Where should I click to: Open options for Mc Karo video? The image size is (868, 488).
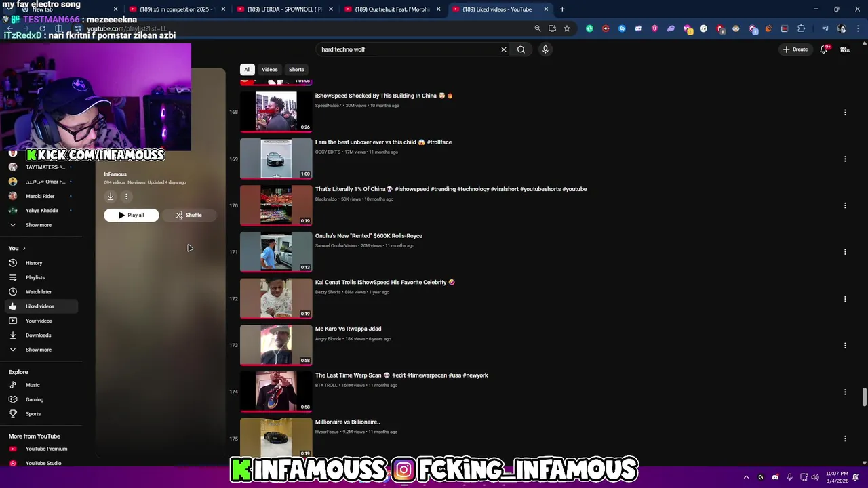point(845,346)
